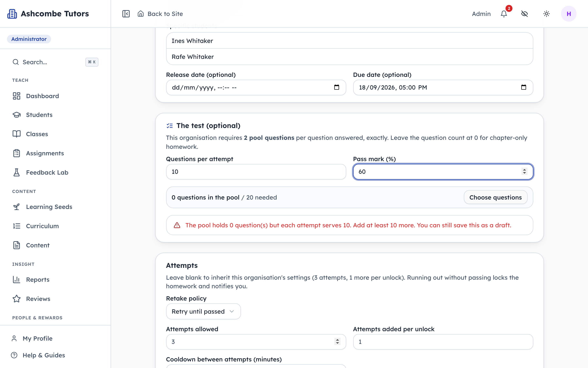Click the Ashcombe Tutors logo icon
The height and width of the screenshot is (368, 588).
(x=12, y=14)
